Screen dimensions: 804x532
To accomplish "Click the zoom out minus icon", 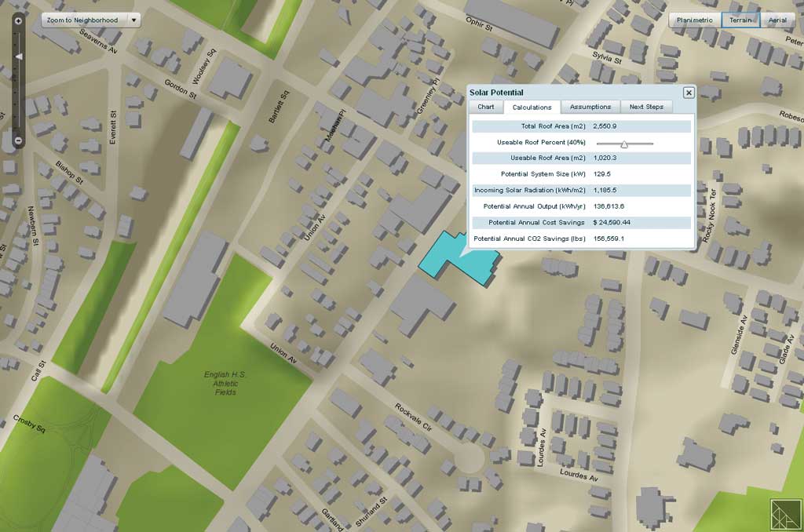I will pos(19,140).
